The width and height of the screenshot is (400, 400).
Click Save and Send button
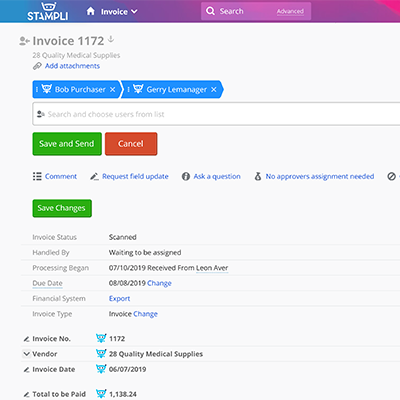pyautogui.click(x=67, y=144)
